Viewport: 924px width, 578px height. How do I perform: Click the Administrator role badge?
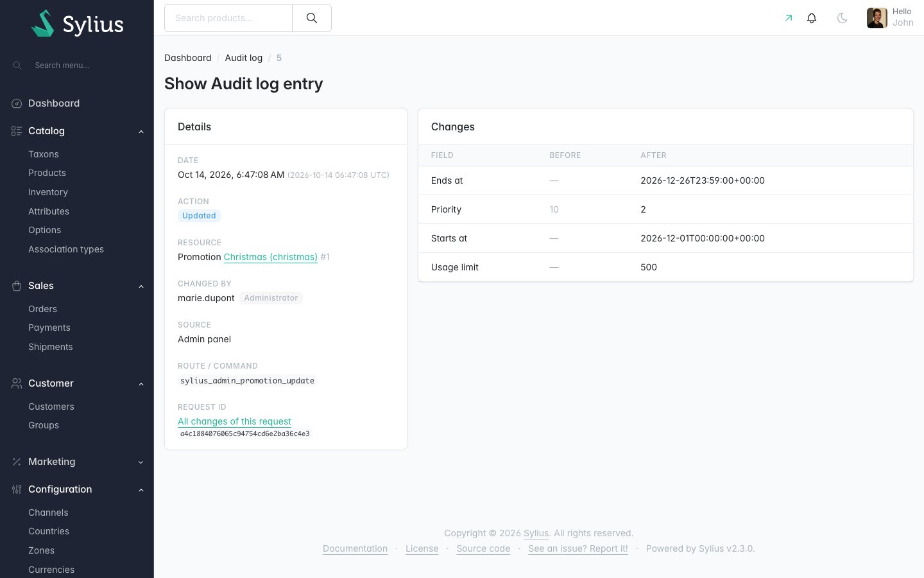[x=271, y=298]
